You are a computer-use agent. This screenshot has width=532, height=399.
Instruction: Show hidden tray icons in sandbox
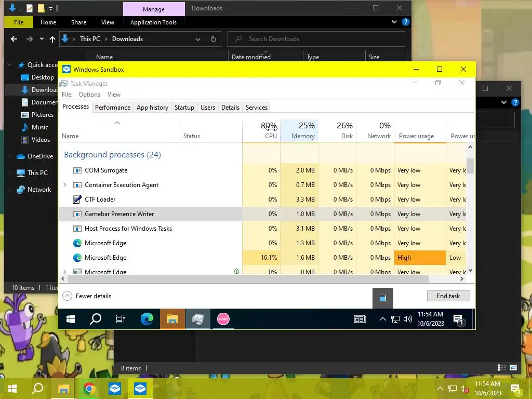[x=382, y=319]
